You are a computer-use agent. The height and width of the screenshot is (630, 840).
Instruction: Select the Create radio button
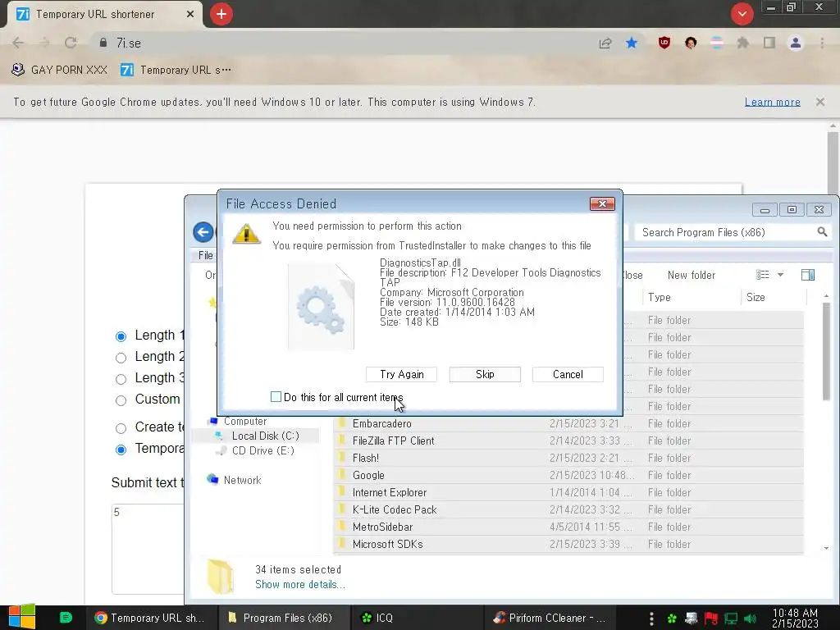point(121,428)
